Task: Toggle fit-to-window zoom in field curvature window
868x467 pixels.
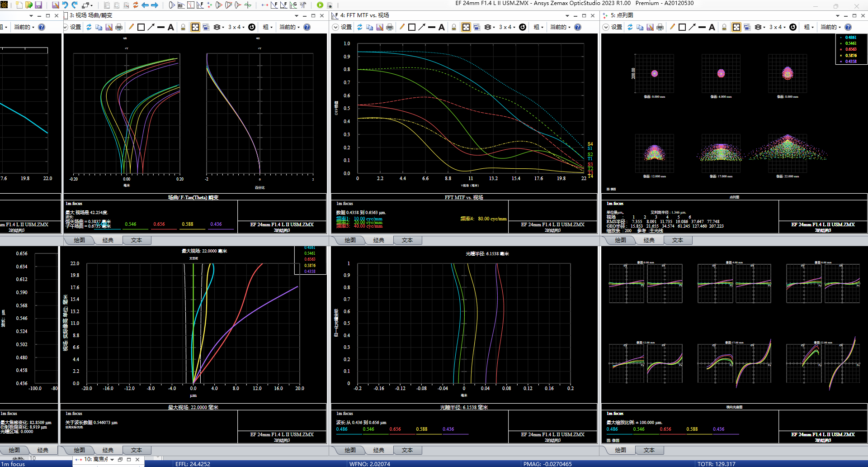Action: click(195, 27)
